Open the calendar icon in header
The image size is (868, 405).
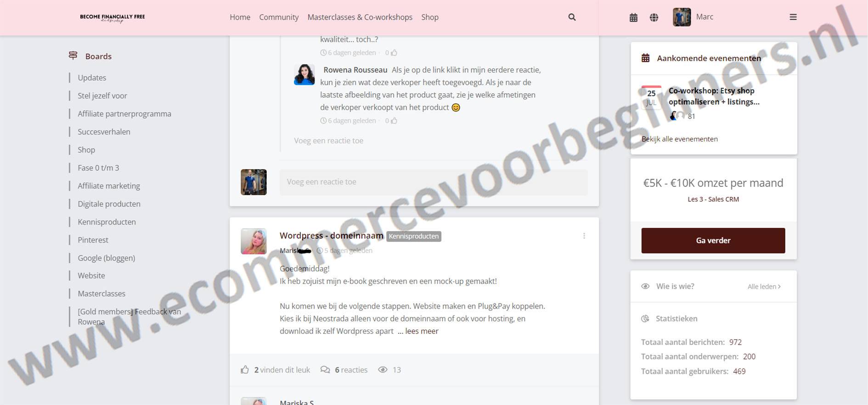pyautogui.click(x=633, y=17)
